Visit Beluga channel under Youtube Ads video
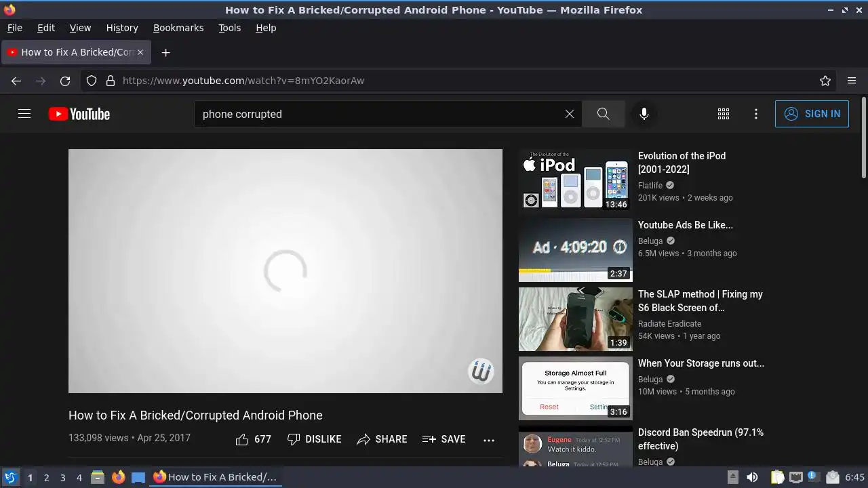The height and width of the screenshot is (488, 868). point(650,241)
